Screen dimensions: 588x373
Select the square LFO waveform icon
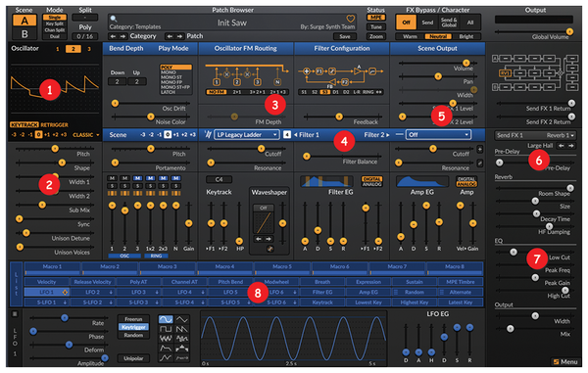coord(166,329)
